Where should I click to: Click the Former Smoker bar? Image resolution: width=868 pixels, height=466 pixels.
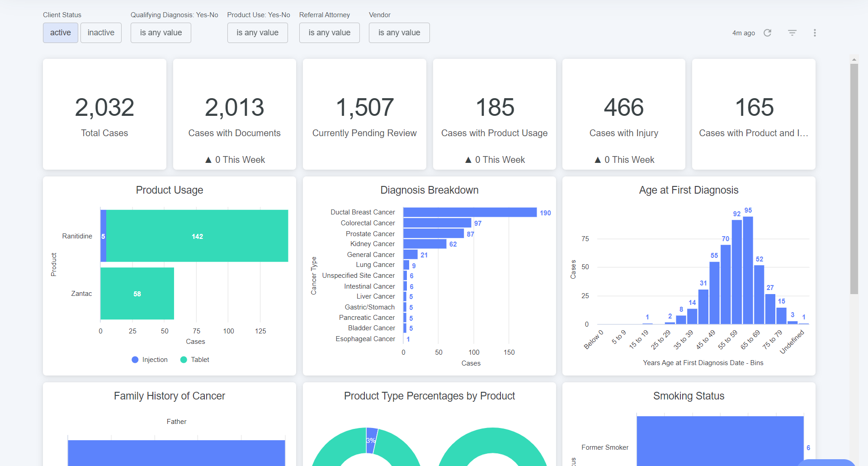720,441
